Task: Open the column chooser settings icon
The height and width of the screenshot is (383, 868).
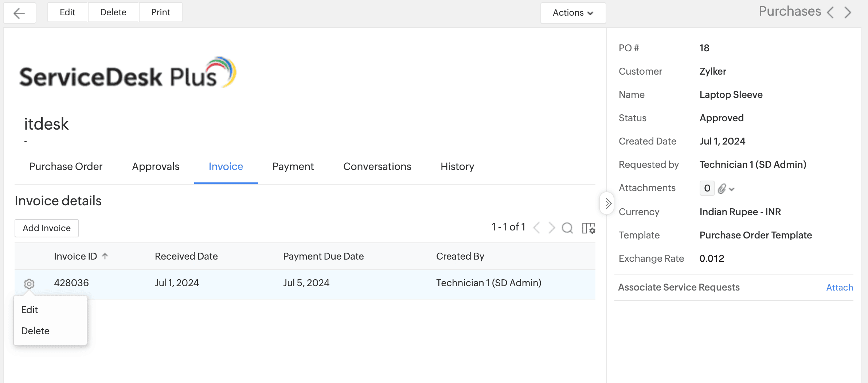Action: click(588, 228)
